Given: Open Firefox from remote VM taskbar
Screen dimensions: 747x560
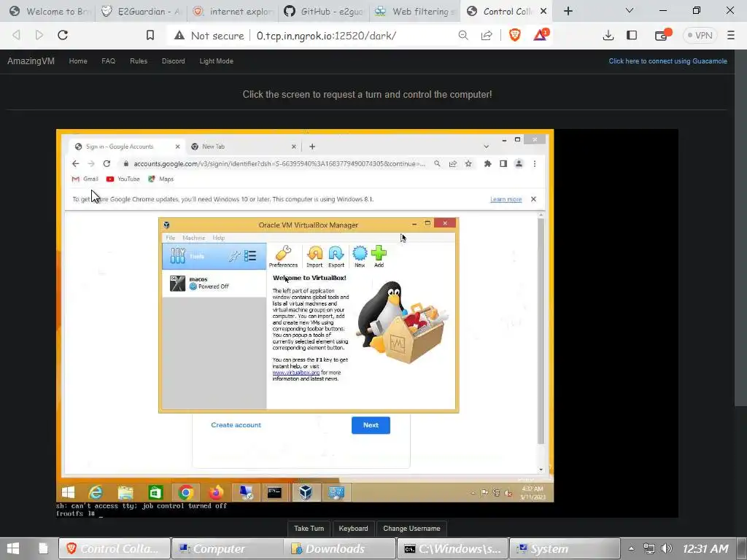Looking at the screenshot, I should click(216, 492).
